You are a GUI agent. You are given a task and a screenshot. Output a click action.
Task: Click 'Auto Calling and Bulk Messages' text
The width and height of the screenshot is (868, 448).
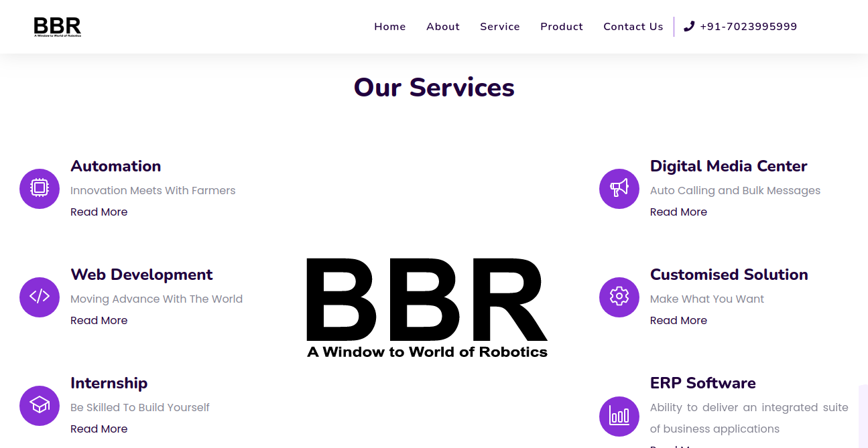[735, 190]
